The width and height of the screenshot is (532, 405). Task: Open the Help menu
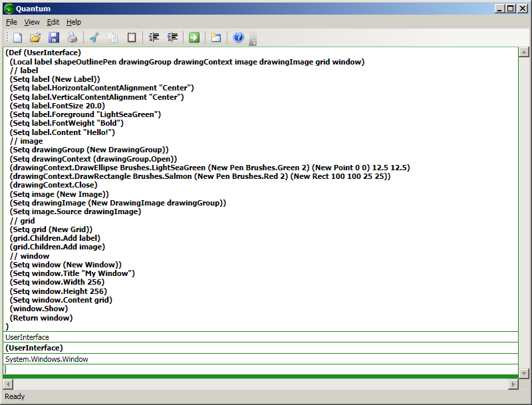pos(74,22)
